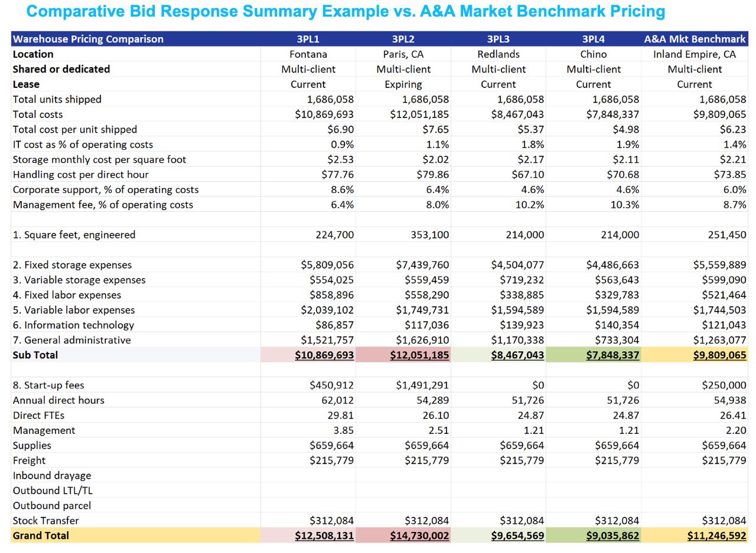Image resolution: width=756 pixels, height=553 pixels.
Task: Select handling cost value $67.10
Action: [528, 175]
